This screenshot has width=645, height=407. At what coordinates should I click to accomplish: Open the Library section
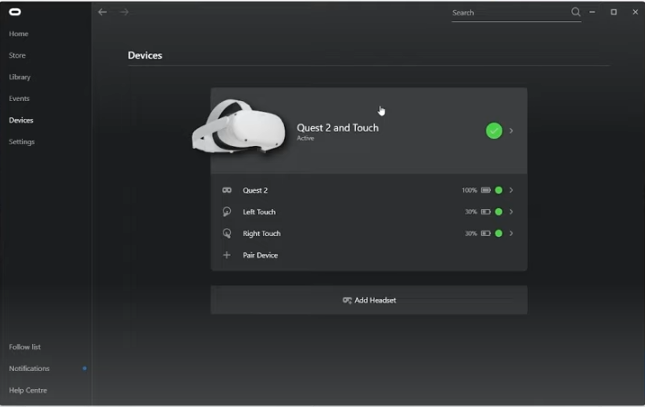(x=20, y=77)
